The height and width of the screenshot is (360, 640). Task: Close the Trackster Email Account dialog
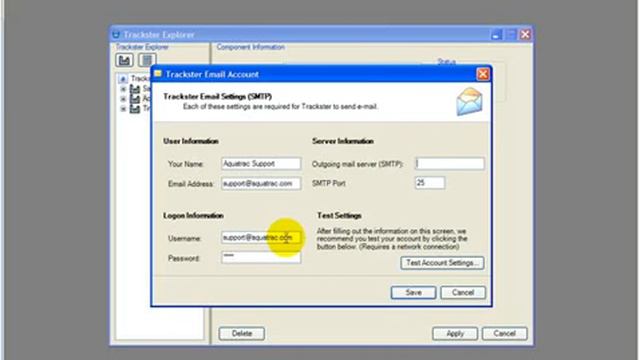click(x=483, y=74)
